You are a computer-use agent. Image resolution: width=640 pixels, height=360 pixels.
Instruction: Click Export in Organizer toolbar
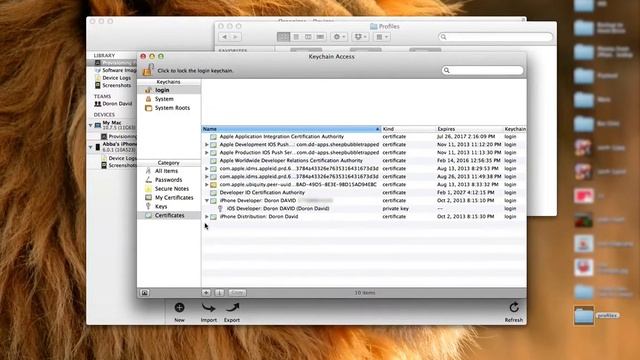232,312
